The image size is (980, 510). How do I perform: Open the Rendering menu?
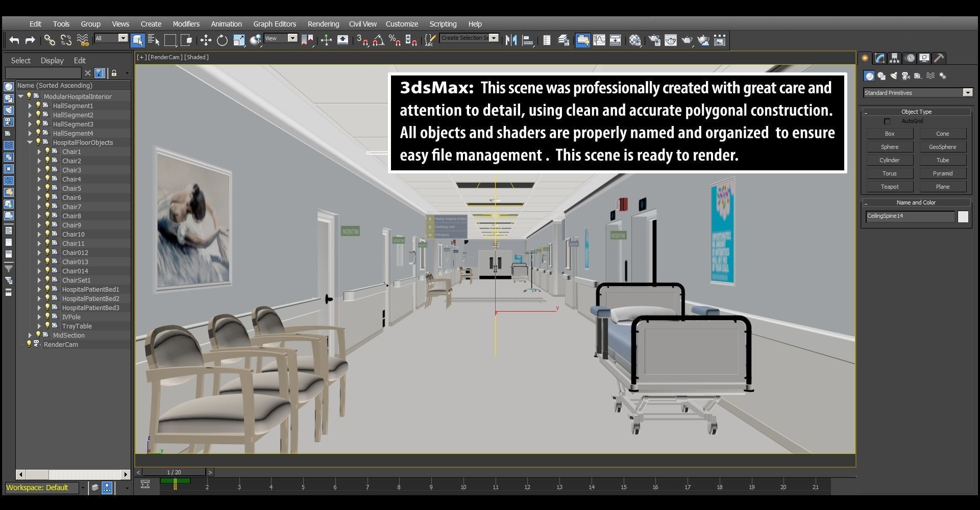click(x=323, y=24)
